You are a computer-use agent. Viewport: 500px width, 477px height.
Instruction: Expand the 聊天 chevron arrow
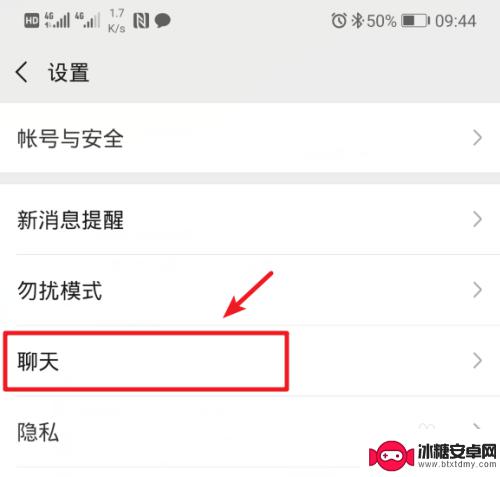point(477,361)
